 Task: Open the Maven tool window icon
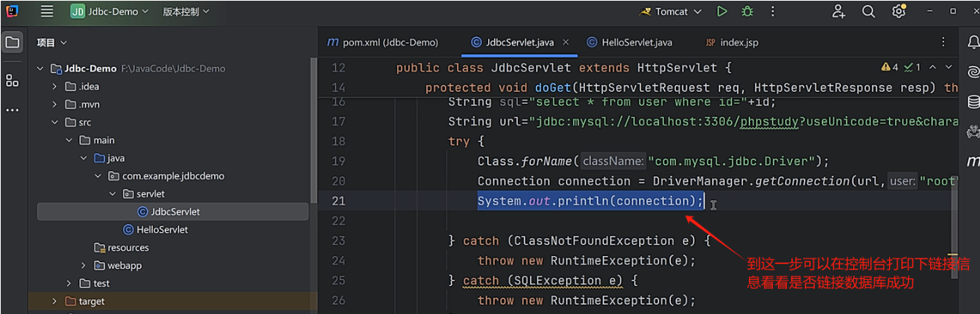pyautogui.click(x=973, y=161)
